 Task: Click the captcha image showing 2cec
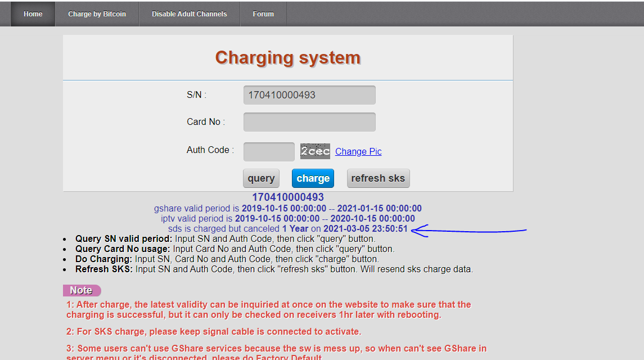click(315, 151)
